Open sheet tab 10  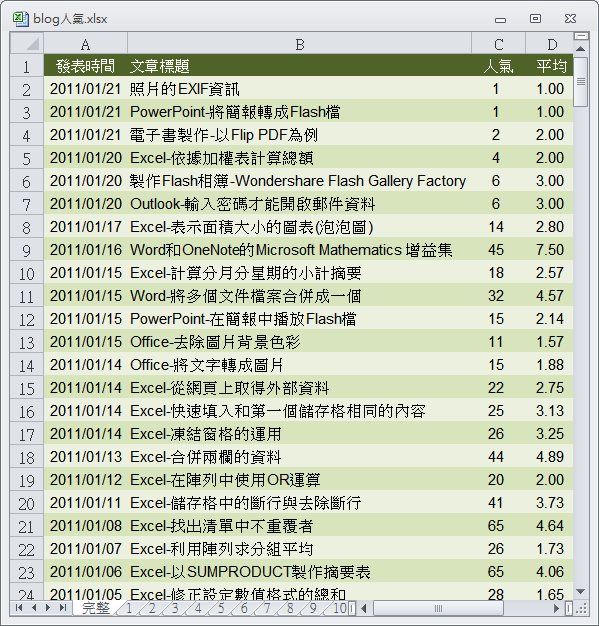tap(339, 608)
